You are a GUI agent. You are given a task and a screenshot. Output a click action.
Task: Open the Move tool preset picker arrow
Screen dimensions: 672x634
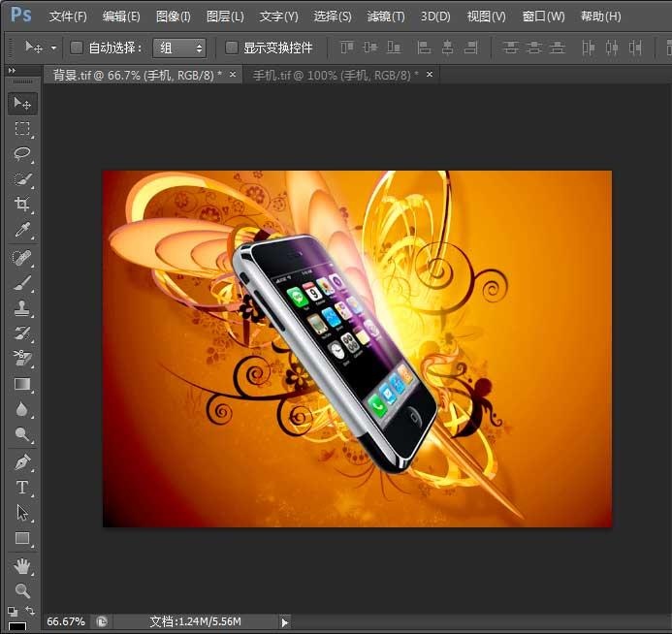53,48
